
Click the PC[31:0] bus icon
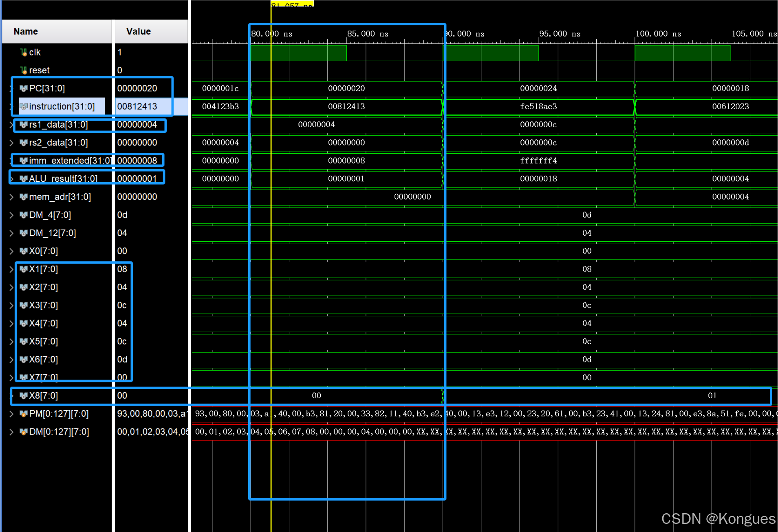24,88
